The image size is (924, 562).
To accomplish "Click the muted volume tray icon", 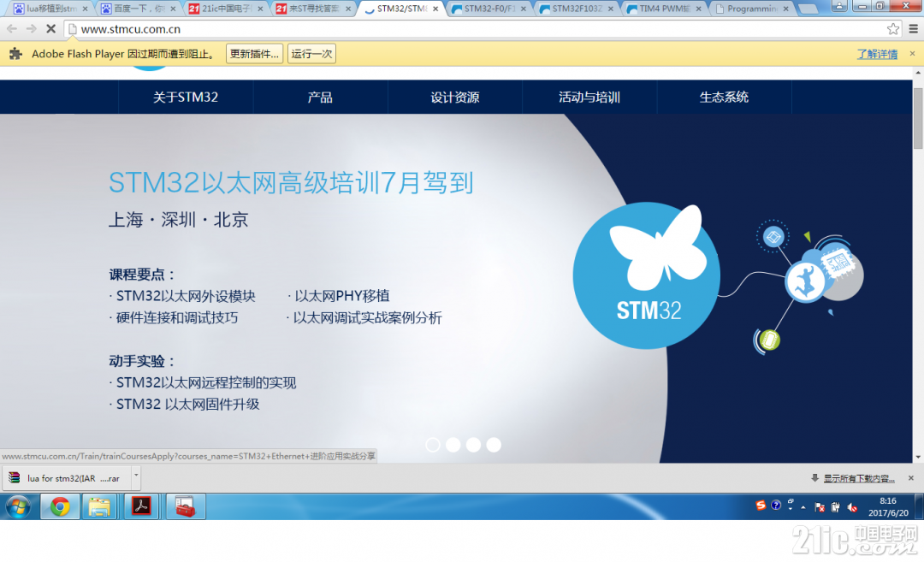I will point(852,507).
